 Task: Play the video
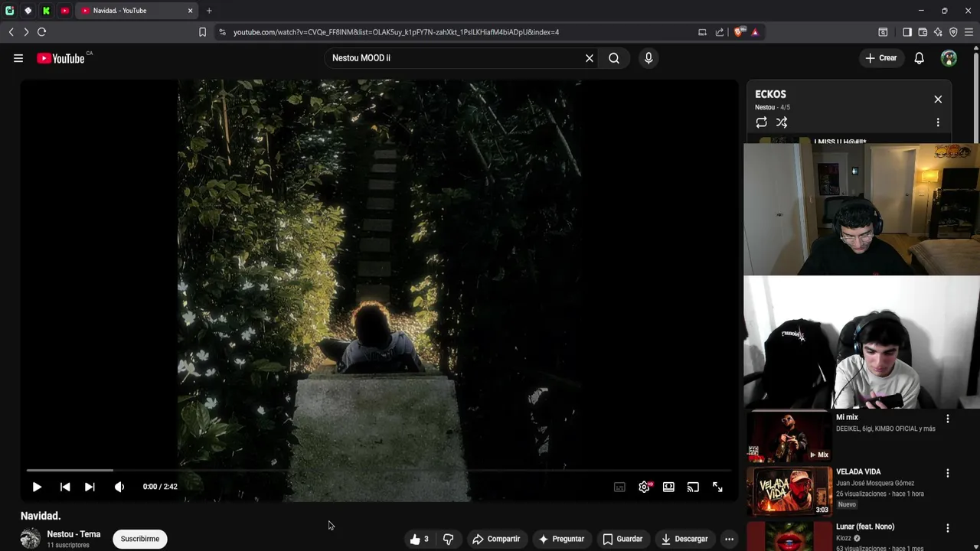click(x=37, y=487)
